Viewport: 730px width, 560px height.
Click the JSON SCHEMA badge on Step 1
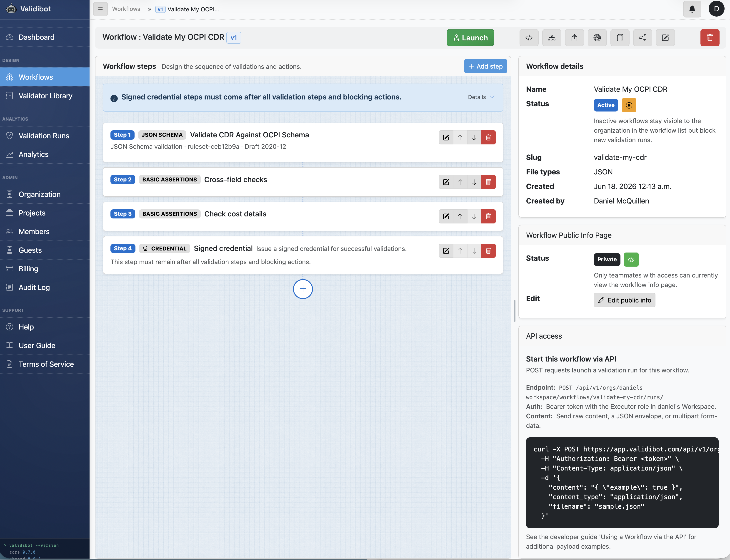click(162, 135)
